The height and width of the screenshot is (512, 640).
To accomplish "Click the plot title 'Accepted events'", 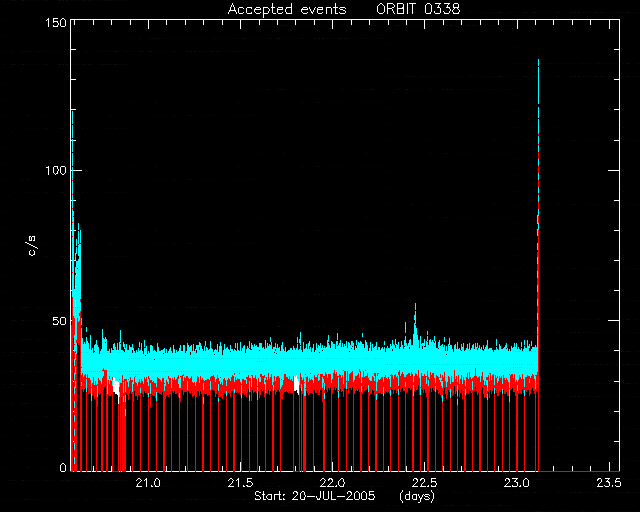I will 287,9.
